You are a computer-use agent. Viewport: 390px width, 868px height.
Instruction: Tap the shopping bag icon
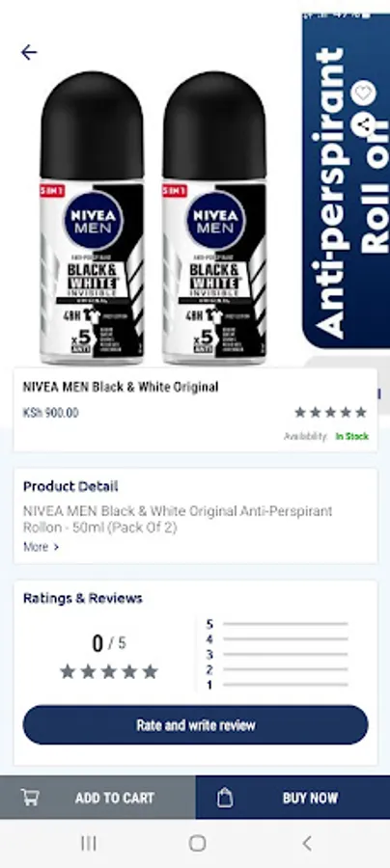pos(224,798)
